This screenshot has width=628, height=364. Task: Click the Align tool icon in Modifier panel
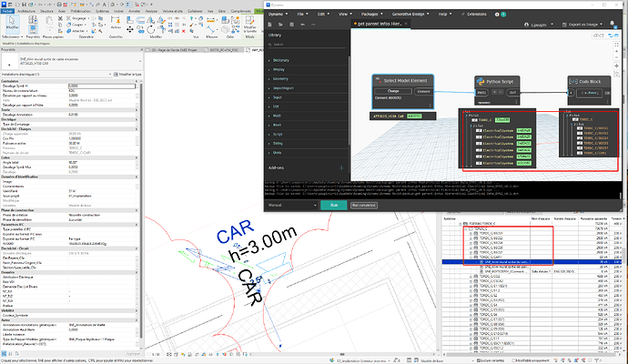point(130,20)
